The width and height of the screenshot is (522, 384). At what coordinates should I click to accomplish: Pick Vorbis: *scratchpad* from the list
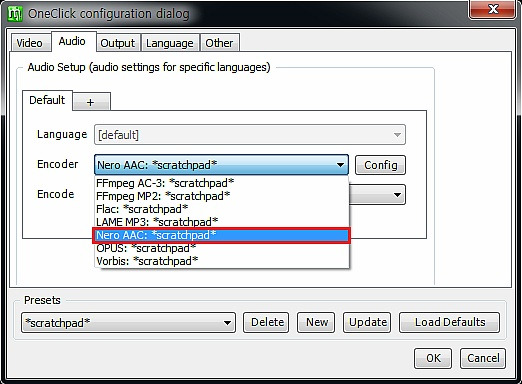point(222,261)
